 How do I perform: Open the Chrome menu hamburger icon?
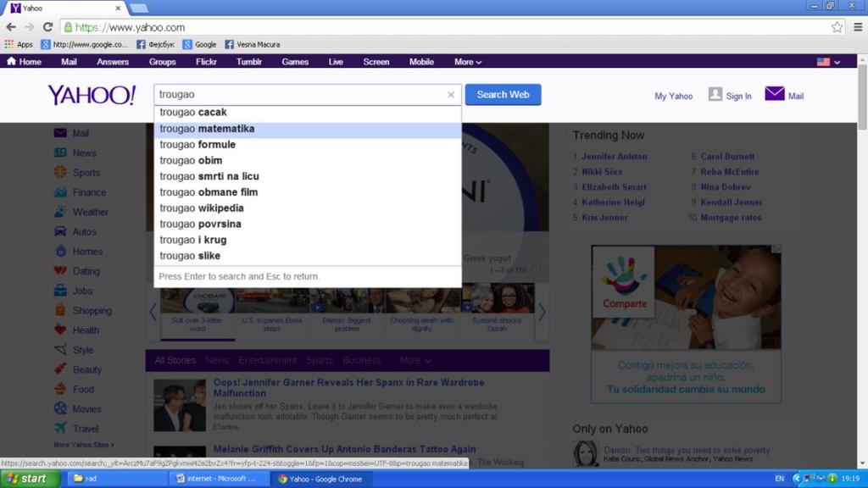[x=858, y=27]
